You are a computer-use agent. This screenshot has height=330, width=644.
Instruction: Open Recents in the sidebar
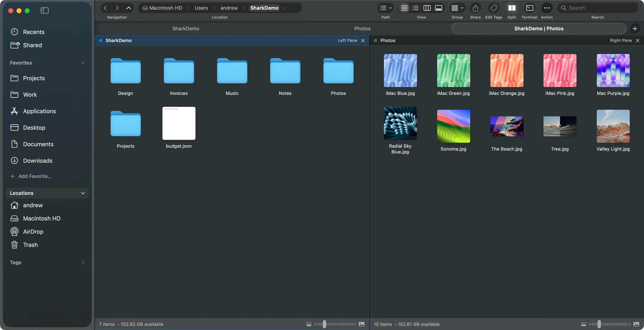pyautogui.click(x=47, y=32)
